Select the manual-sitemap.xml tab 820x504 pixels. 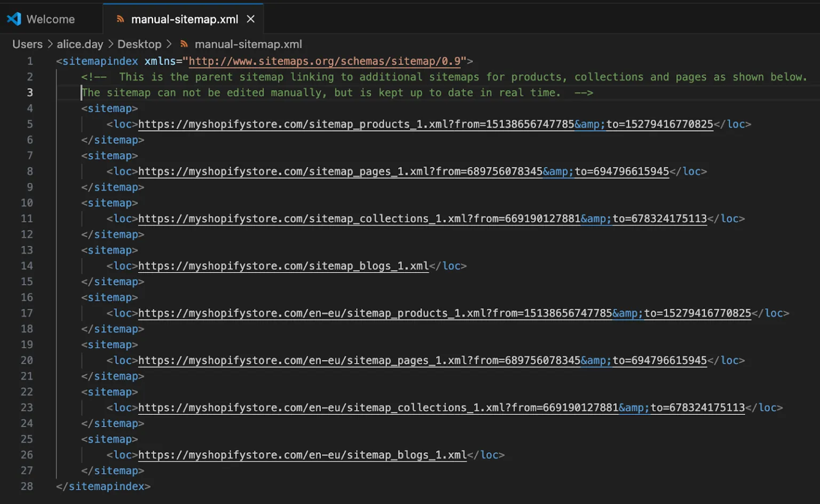(184, 19)
